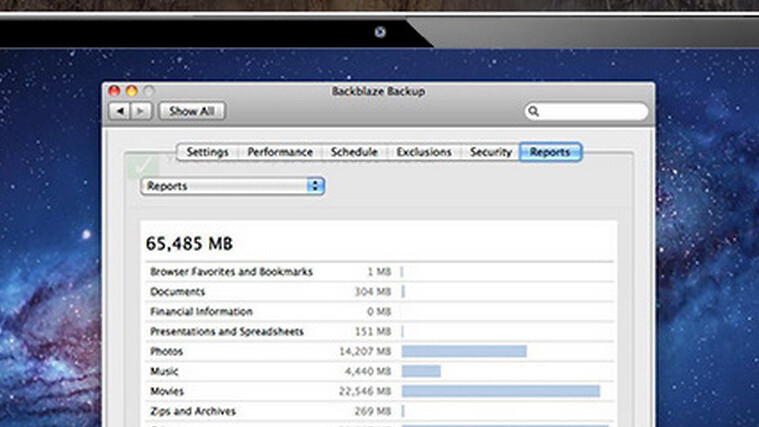
Task: Click the 304 MB Documents value
Action: (x=373, y=291)
